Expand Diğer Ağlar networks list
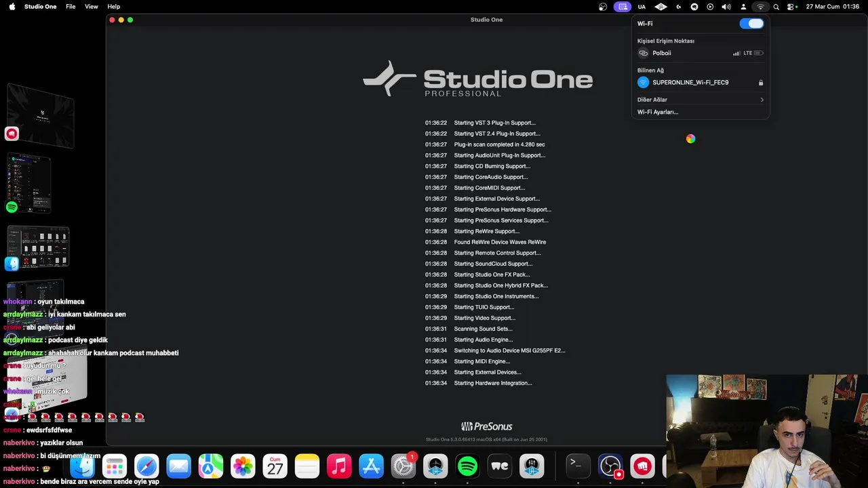The image size is (868, 488). (701, 100)
